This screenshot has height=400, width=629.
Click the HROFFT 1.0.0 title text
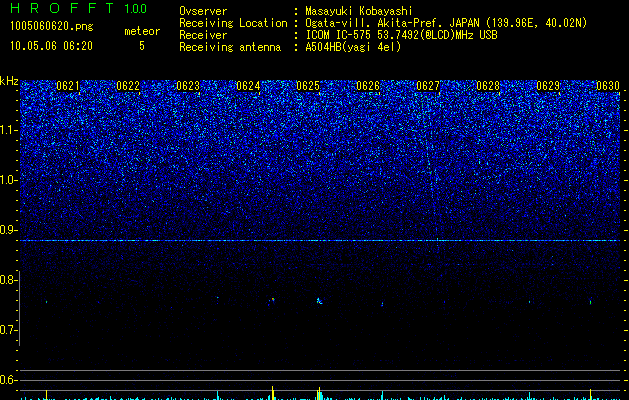pos(79,8)
